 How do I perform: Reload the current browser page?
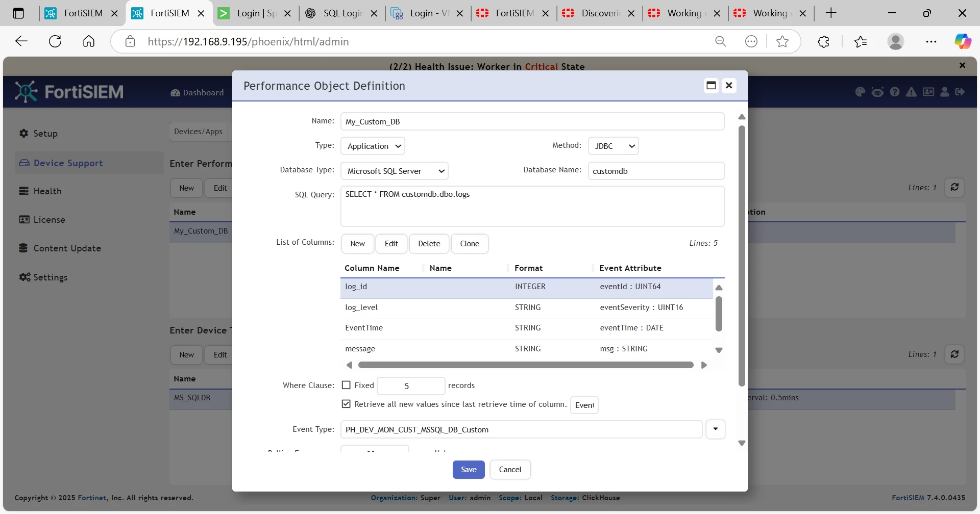click(55, 41)
